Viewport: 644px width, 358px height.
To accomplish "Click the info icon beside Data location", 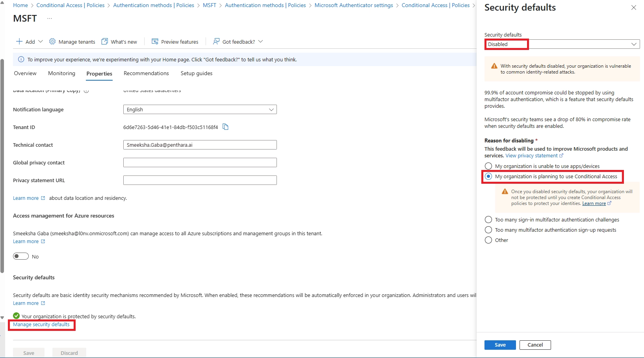I will point(86,91).
